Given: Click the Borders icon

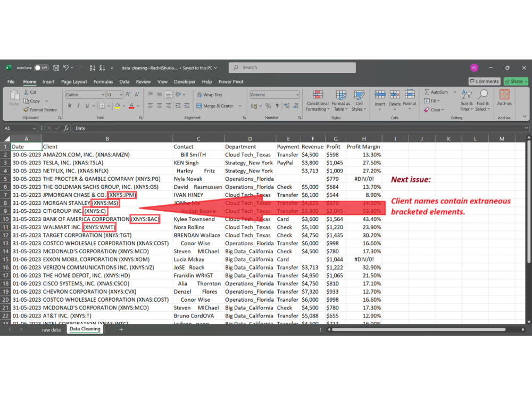Looking at the screenshot, I should click(102, 106).
